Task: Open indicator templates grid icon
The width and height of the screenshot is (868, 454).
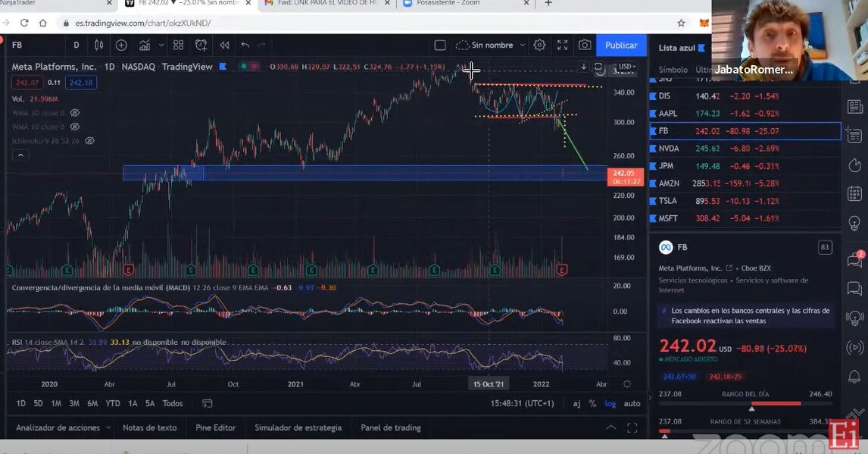Action: tap(178, 45)
